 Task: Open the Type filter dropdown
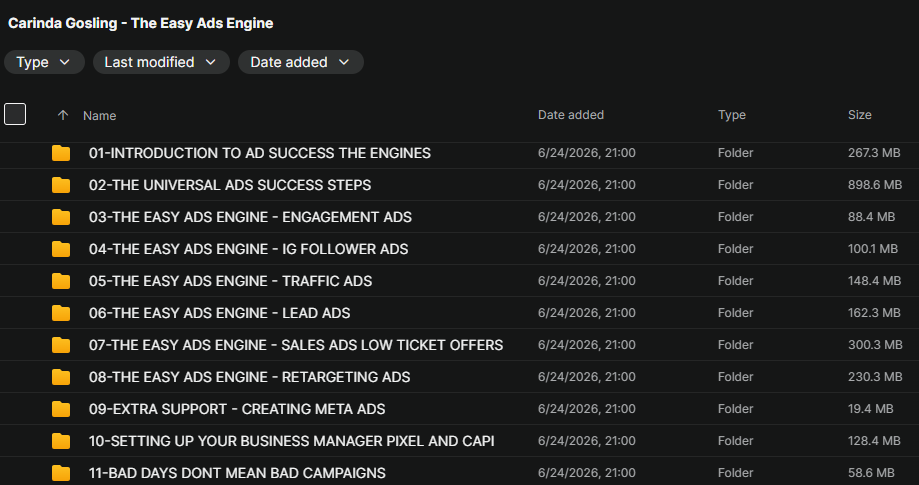pyautogui.click(x=44, y=62)
